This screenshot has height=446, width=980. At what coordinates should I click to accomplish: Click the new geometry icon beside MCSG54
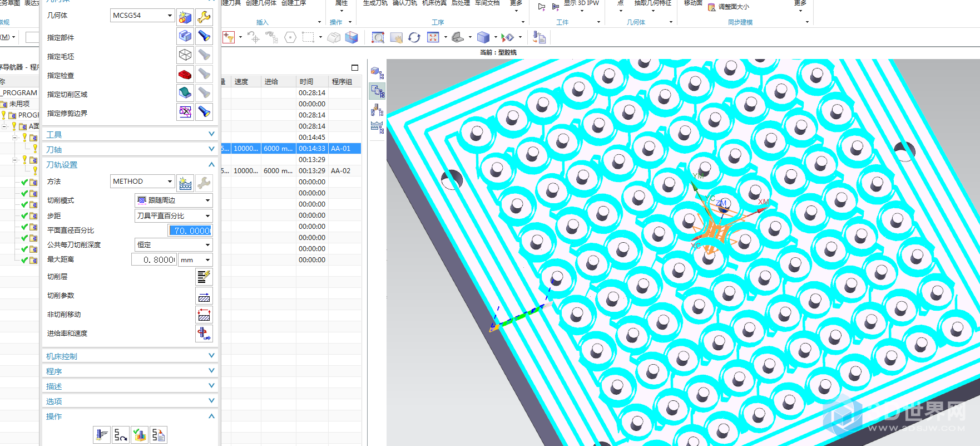click(185, 17)
